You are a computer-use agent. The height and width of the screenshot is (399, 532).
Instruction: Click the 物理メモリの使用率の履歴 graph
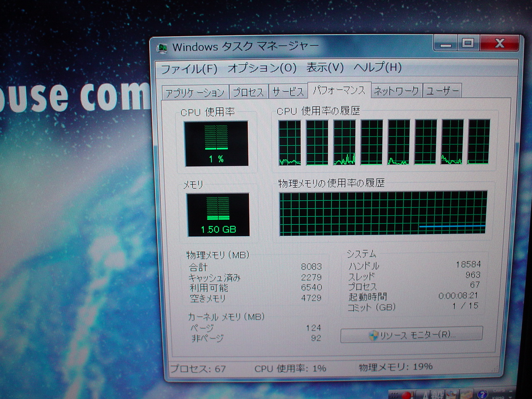pos(383,213)
